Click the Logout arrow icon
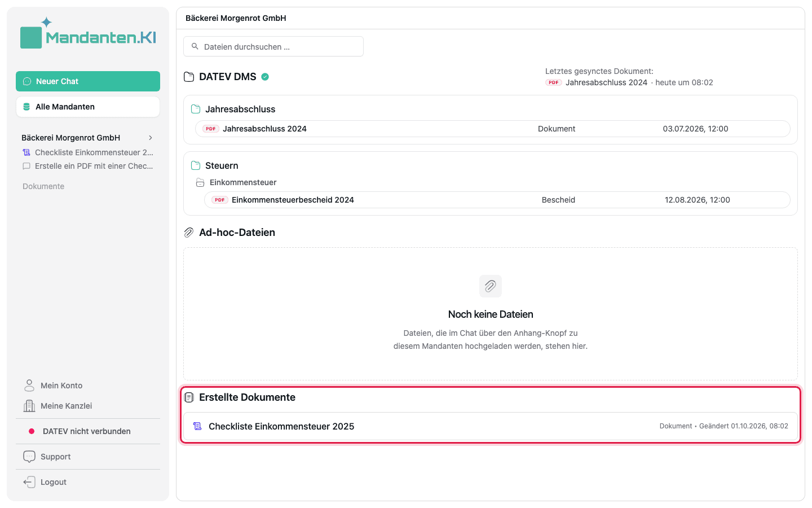This screenshot has width=812, height=508. point(29,482)
